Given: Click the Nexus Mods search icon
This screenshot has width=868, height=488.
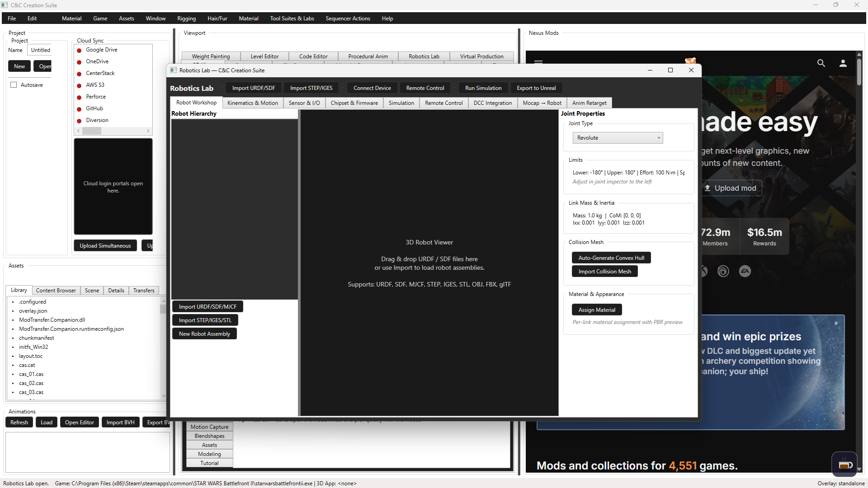Looking at the screenshot, I should pyautogui.click(x=821, y=63).
